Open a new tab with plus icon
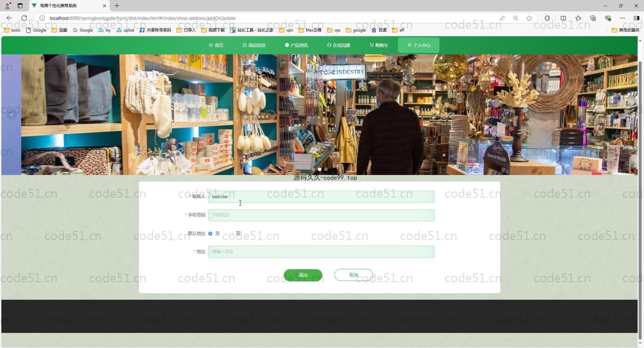Viewport: 644px width, 348px height. [117, 6]
